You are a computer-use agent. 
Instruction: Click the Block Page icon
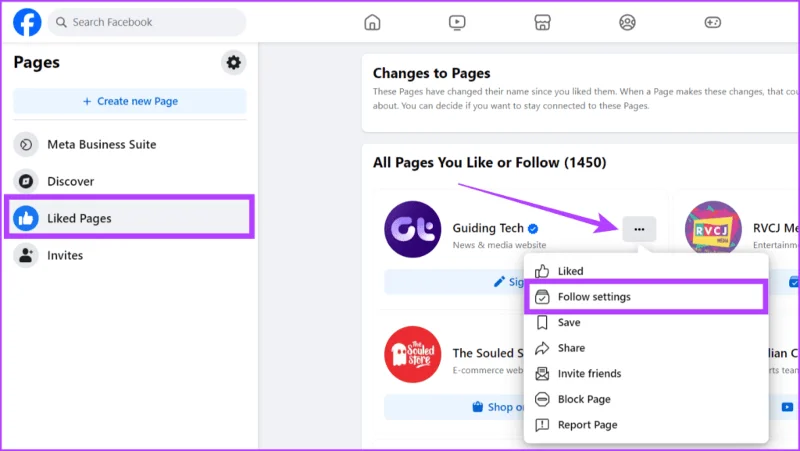[542, 399]
